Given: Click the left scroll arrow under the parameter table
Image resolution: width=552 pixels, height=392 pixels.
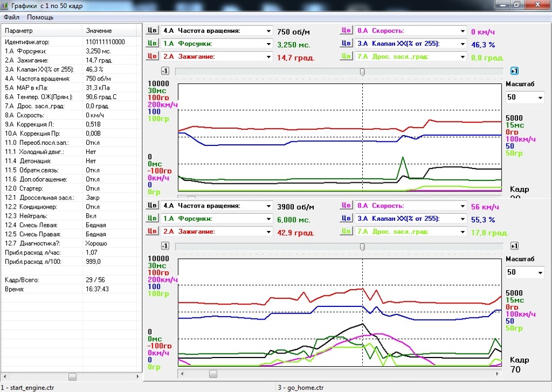Looking at the screenshot, I should (x=5, y=376).
